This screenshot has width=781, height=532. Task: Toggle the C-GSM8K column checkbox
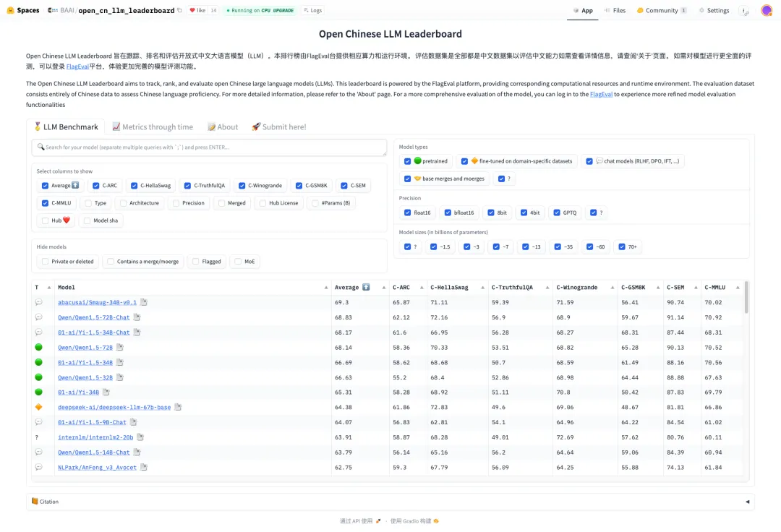(x=299, y=186)
